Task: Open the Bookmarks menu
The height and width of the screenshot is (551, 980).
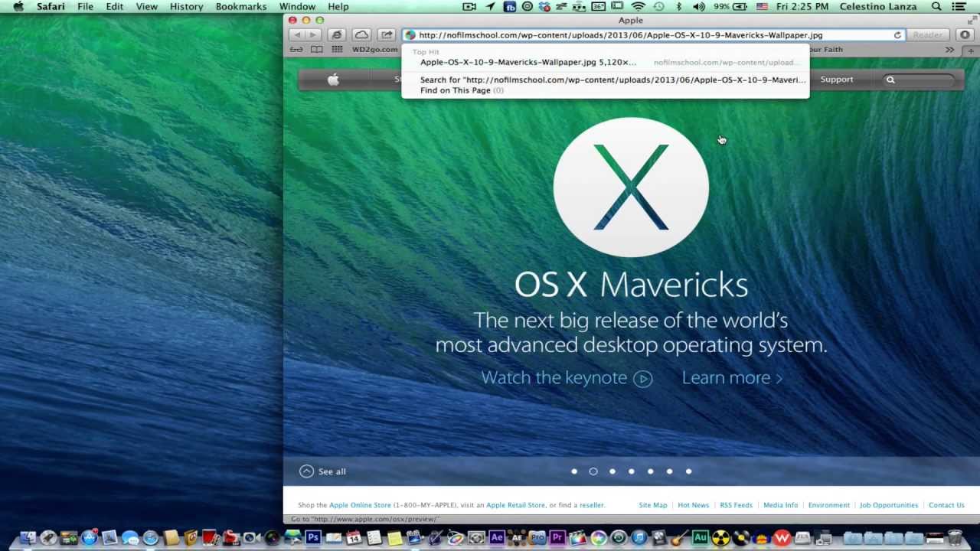Action: [241, 7]
